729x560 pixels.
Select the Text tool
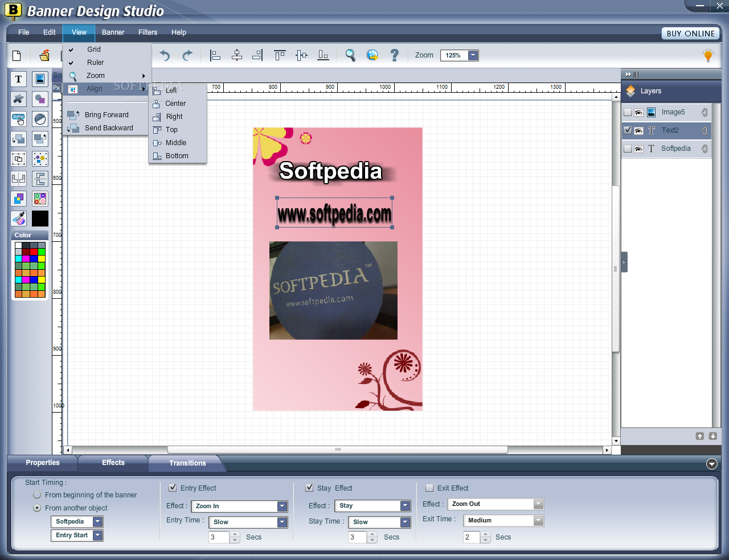coord(19,79)
